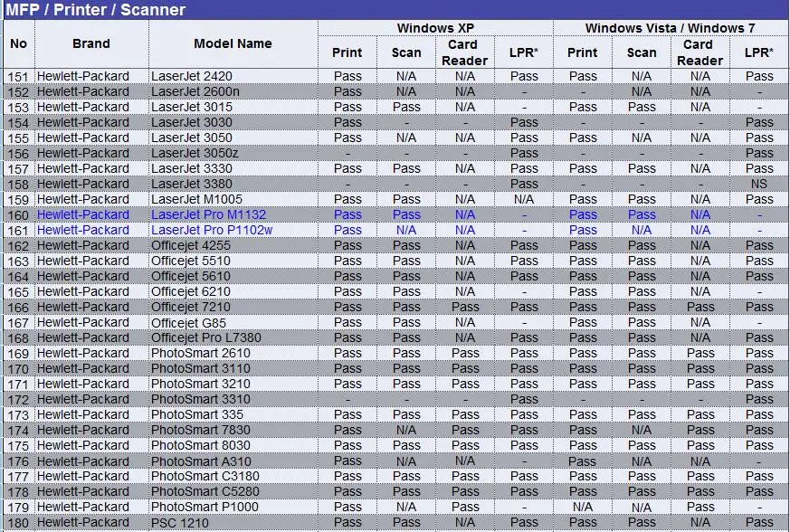
Task: Click XP LPR N/A value in LaserJet M1005 row
Action: pos(523,199)
